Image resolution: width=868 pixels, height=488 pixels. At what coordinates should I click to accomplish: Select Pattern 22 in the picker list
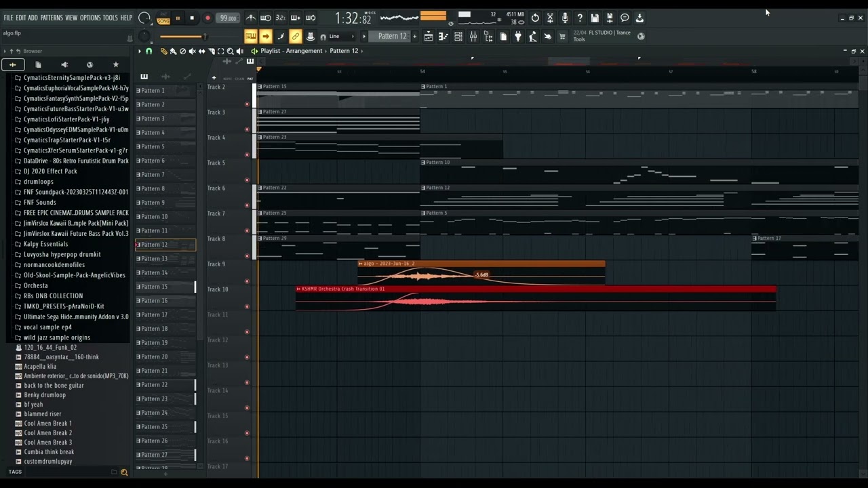click(x=165, y=385)
